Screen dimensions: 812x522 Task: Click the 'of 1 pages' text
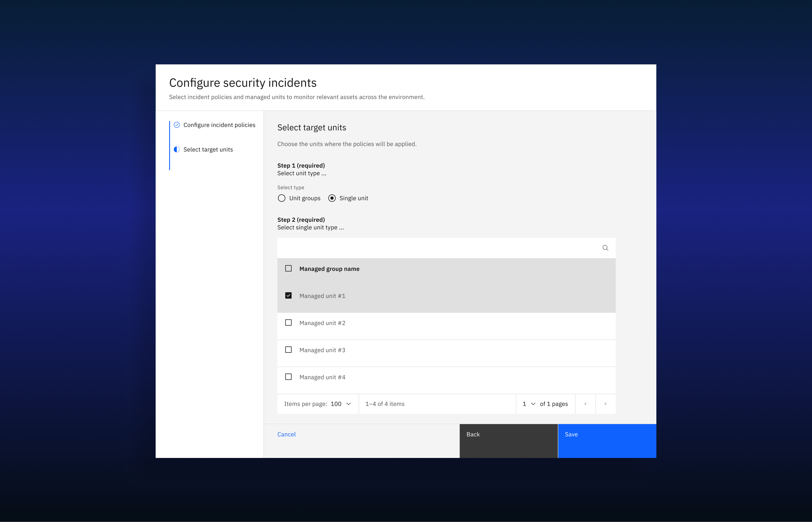pyautogui.click(x=554, y=404)
